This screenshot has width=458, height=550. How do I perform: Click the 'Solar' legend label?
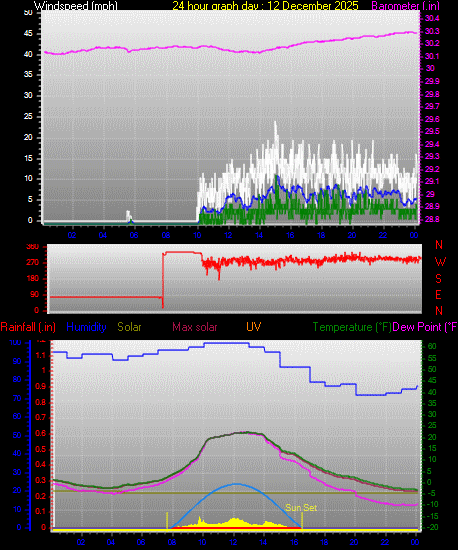pos(129,327)
